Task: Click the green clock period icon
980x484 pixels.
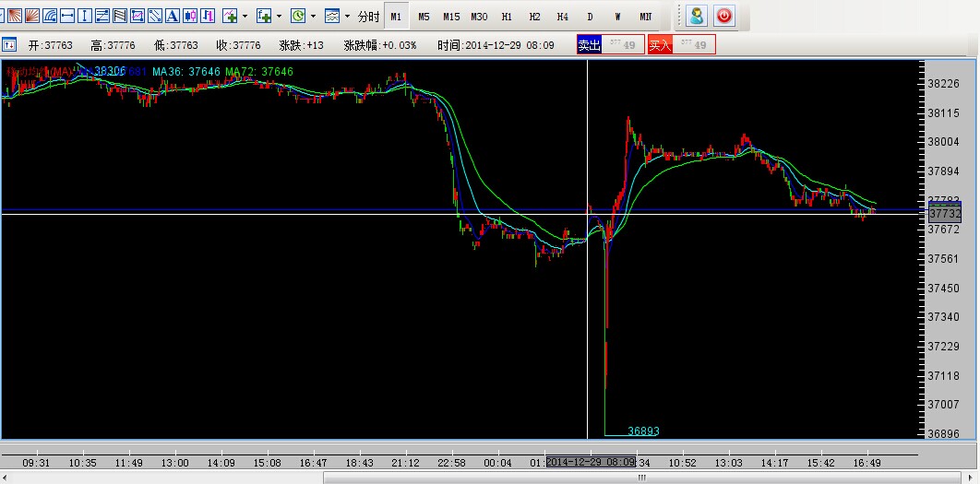Action: click(x=298, y=16)
